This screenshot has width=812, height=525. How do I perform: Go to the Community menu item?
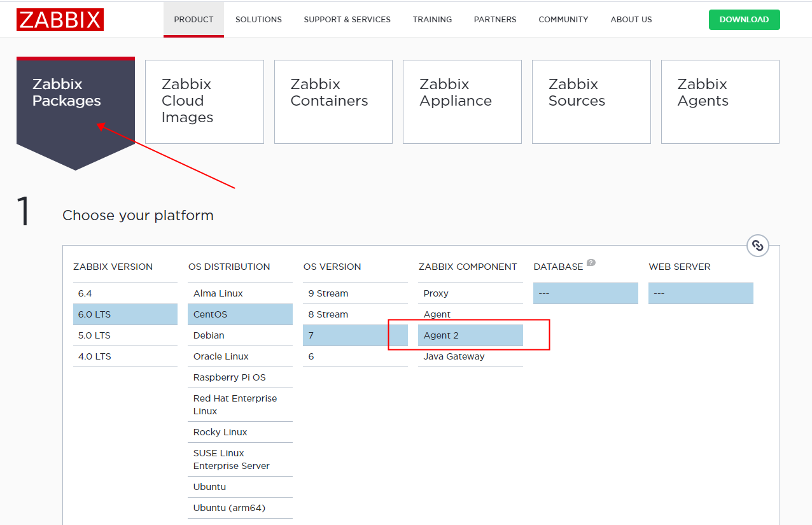pos(563,20)
